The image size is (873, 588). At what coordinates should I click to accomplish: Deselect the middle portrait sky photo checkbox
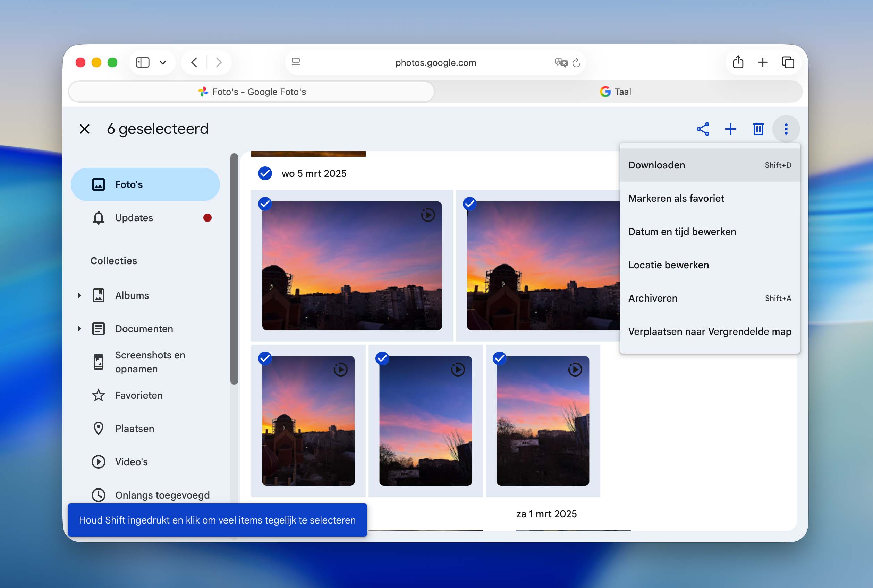pyautogui.click(x=382, y=358)
